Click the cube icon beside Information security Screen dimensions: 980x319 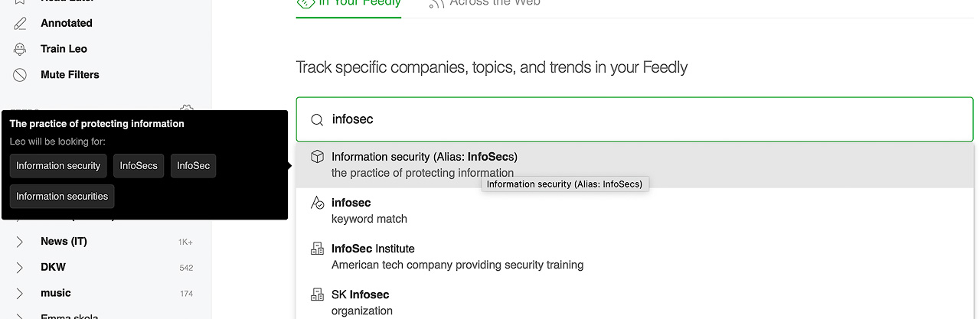point(317,157)
